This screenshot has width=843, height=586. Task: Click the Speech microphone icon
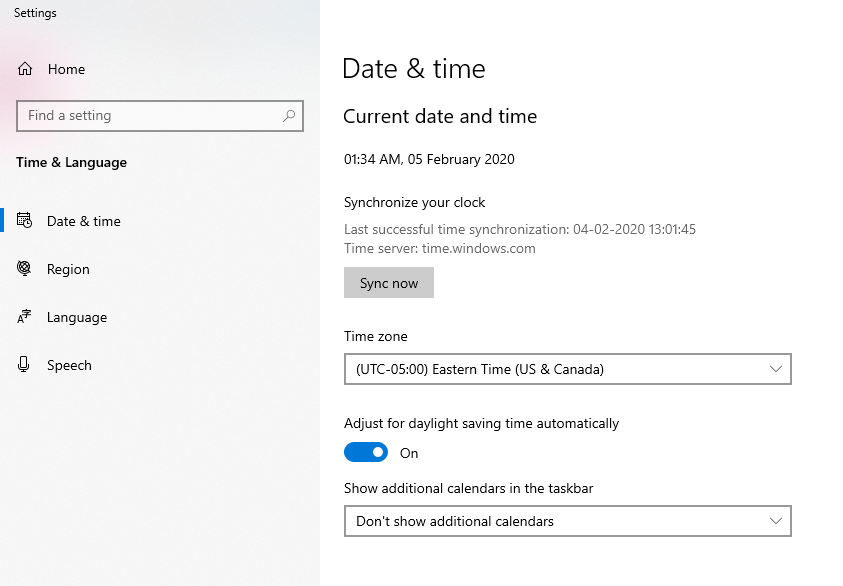point(24,365)
